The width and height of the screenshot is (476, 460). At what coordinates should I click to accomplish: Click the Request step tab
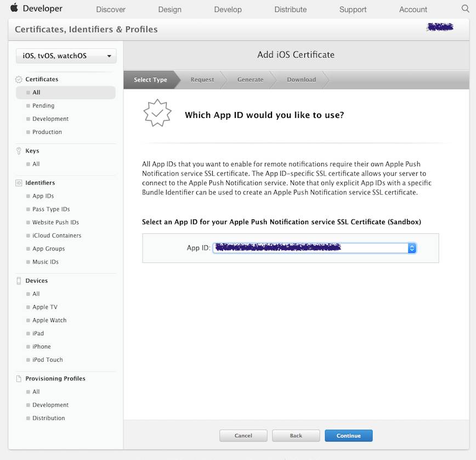[x=202, y=80]
